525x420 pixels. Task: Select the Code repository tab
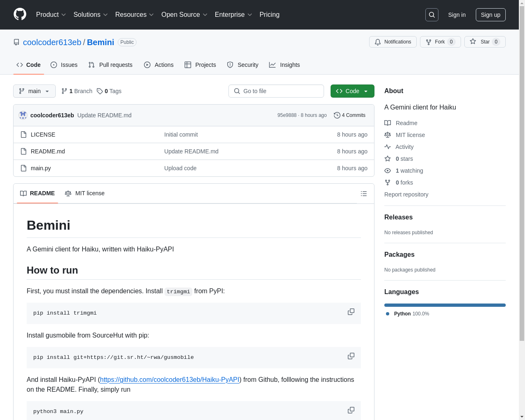[29, 65]
